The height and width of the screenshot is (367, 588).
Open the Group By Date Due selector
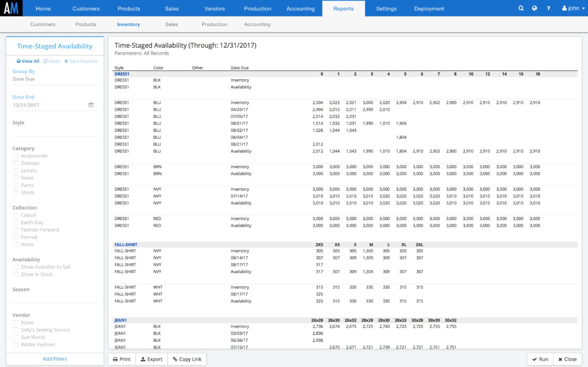click(55, 79)
